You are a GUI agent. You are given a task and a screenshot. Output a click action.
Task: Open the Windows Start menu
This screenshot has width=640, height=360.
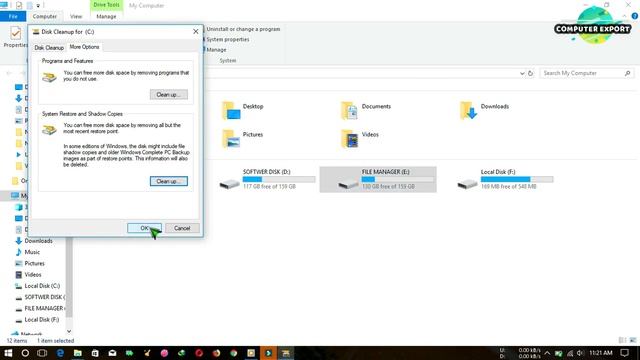point(8,353)
